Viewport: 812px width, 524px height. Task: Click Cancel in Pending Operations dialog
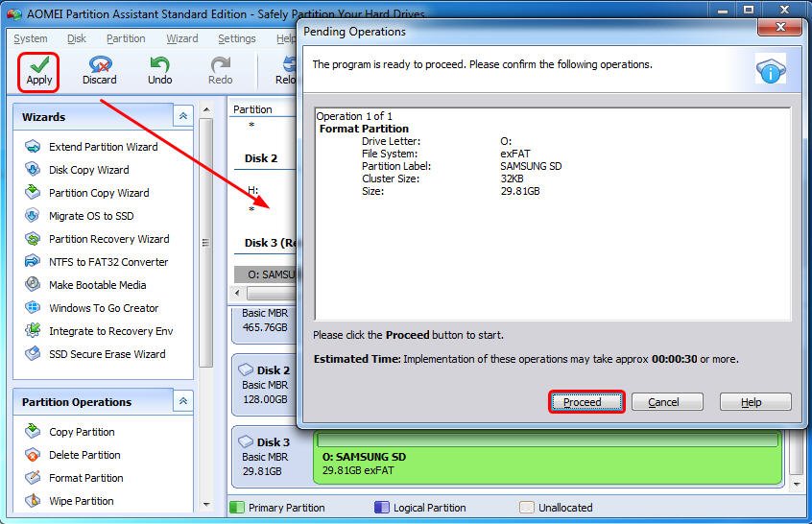tap(663, 402)
